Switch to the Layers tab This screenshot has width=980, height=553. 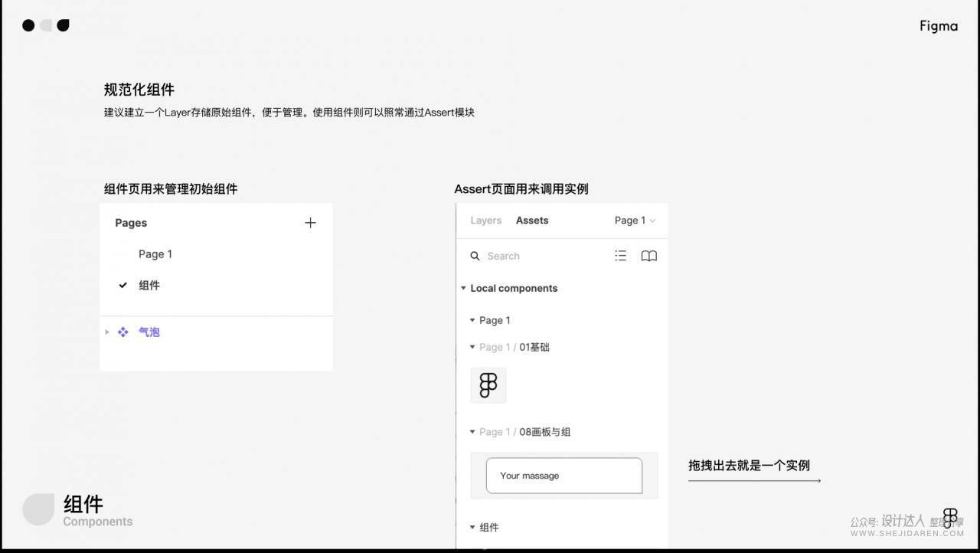[x=485, y=221]
